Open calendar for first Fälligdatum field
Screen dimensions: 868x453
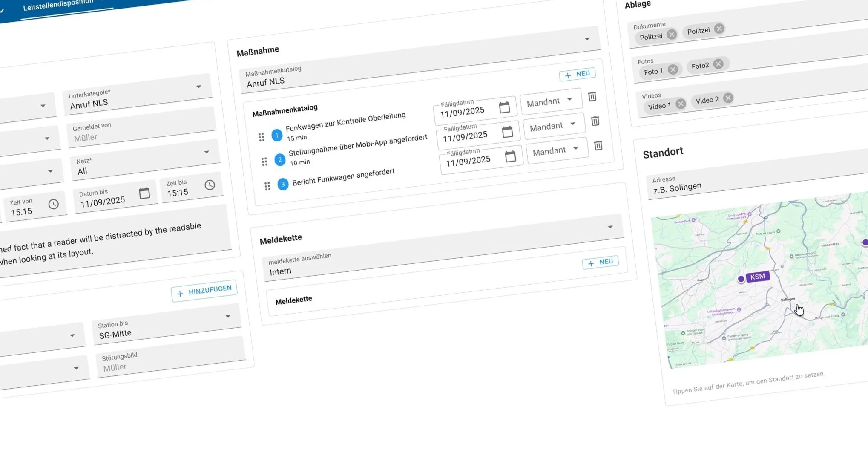[504, 107]
